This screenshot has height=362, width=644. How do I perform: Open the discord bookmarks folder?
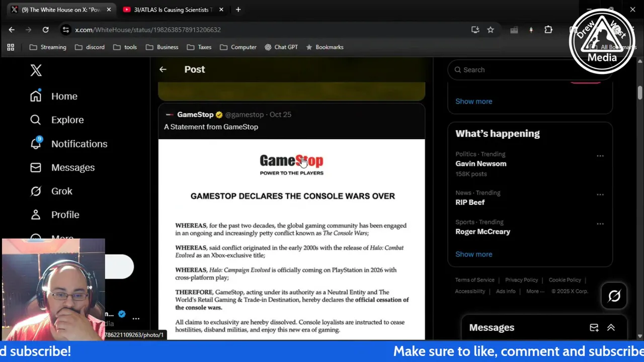90,47
